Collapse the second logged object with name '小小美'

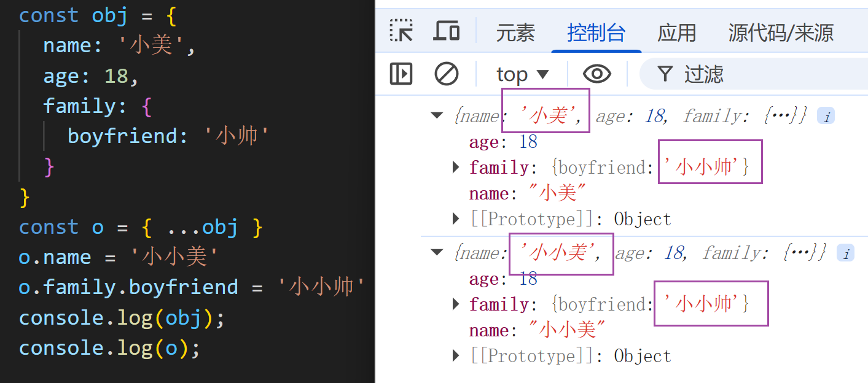point(437,252)
